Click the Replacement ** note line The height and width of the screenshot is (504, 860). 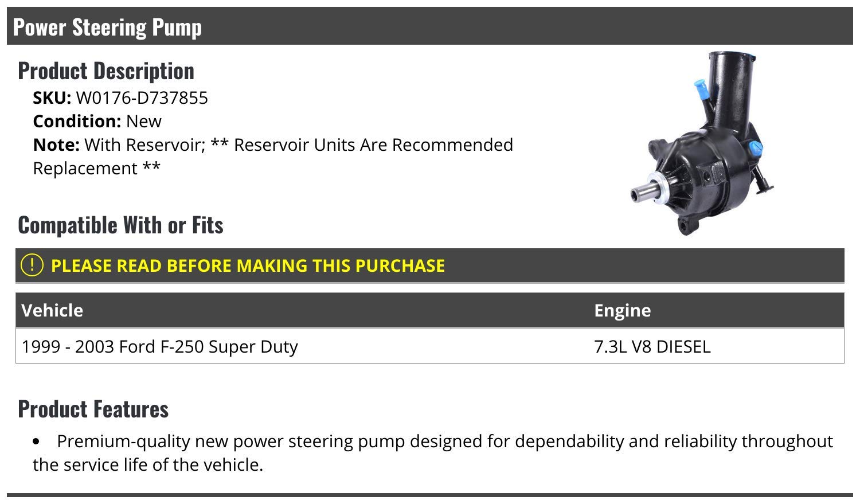tap(96, 169)
